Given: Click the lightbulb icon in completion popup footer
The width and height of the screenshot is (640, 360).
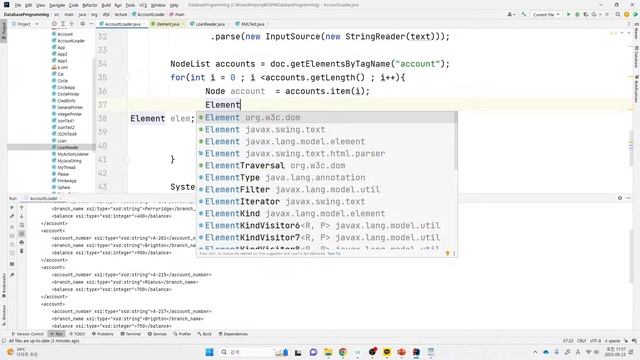Looking at the screenshot, I should 447,253.
